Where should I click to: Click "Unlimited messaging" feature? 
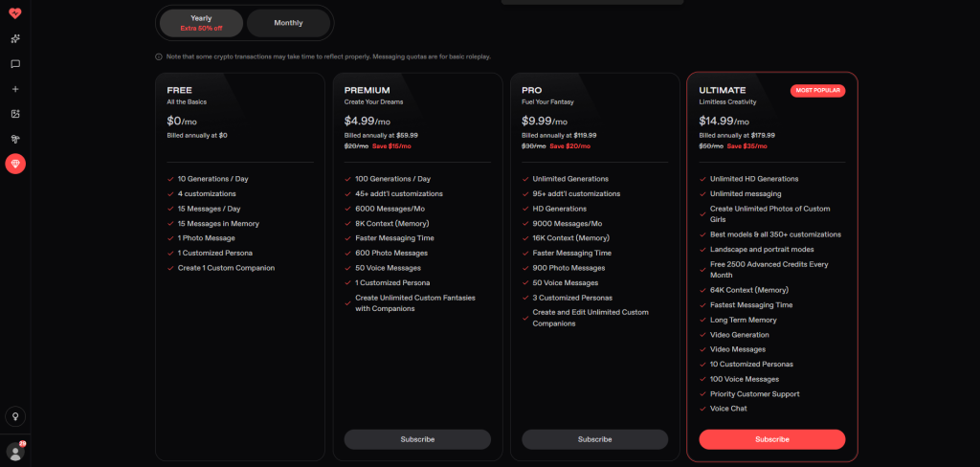coord(746,194)
